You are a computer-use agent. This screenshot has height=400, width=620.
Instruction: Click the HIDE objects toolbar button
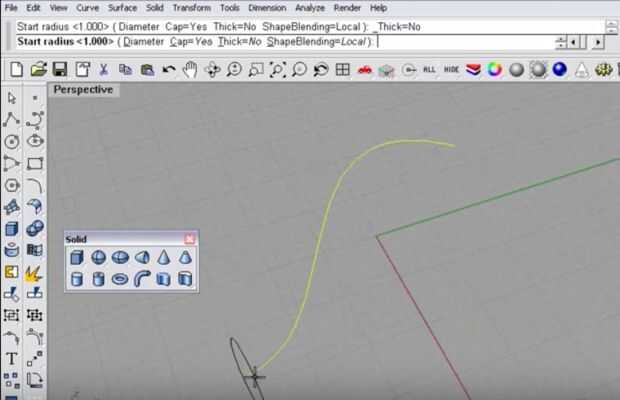(451, 70)
